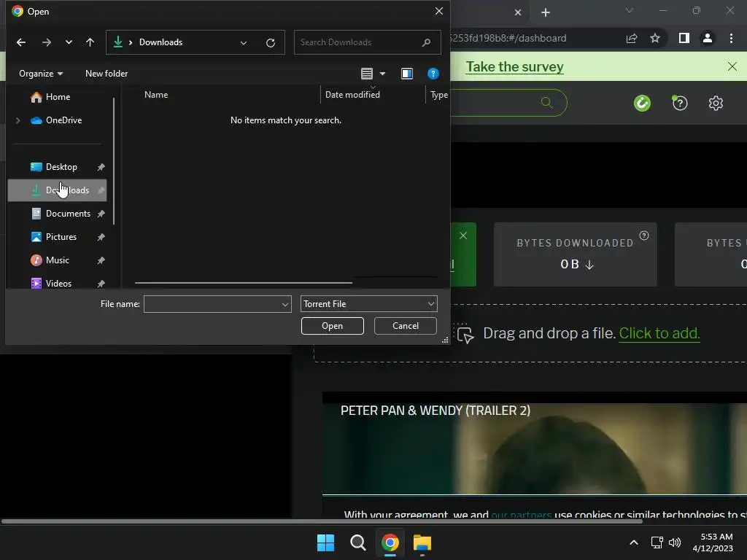Close the green notification card
Viewport: 747px width, 560px height.
coord(463,236)
